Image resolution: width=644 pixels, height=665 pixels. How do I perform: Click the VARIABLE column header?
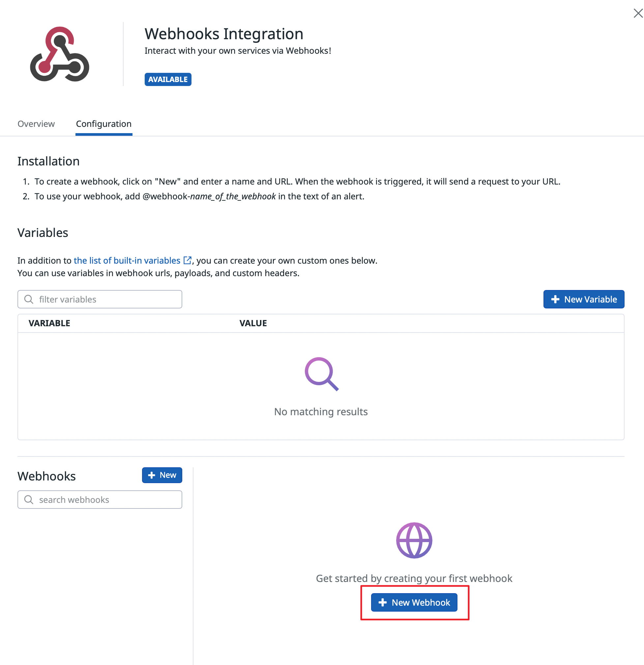(49, 323)
